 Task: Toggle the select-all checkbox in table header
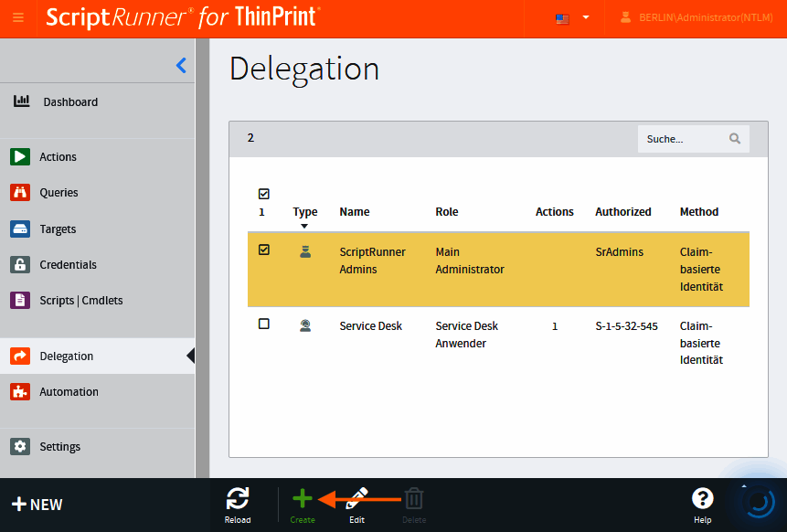tap(264, 194)
